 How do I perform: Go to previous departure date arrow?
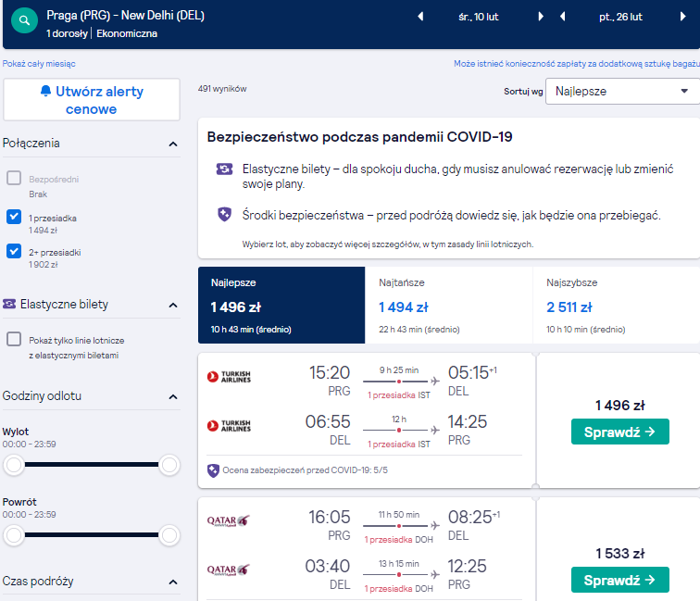point(420,17)
